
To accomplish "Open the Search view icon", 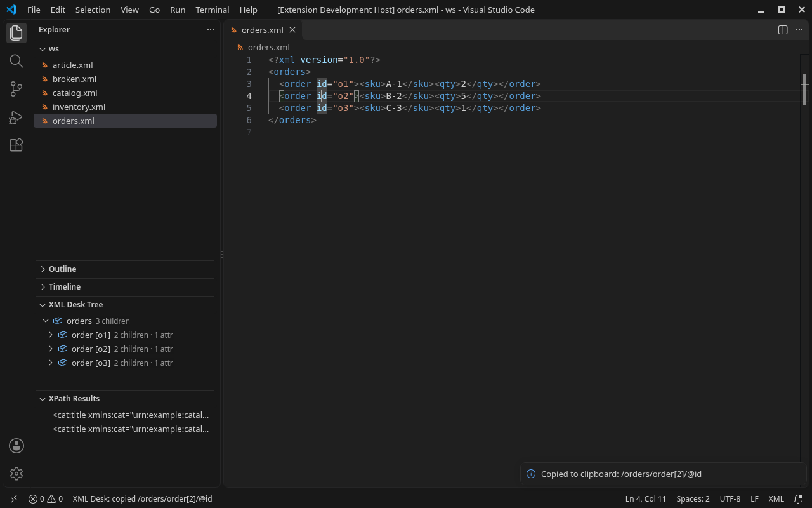I will [16, 61].
